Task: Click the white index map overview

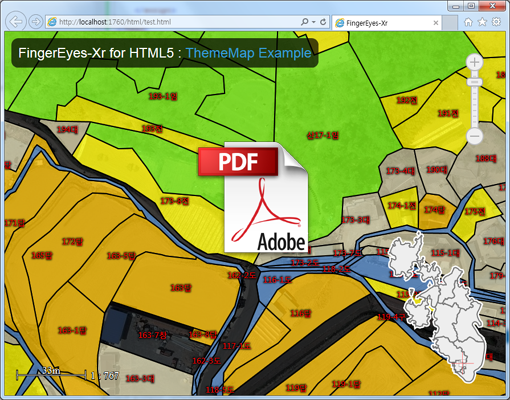Action: point(437,307)
